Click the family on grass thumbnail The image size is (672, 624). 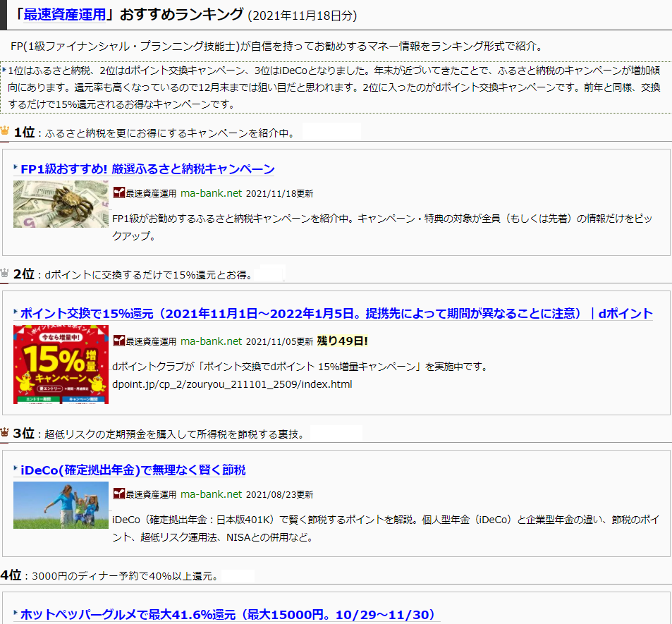click(x=61, y=505)
